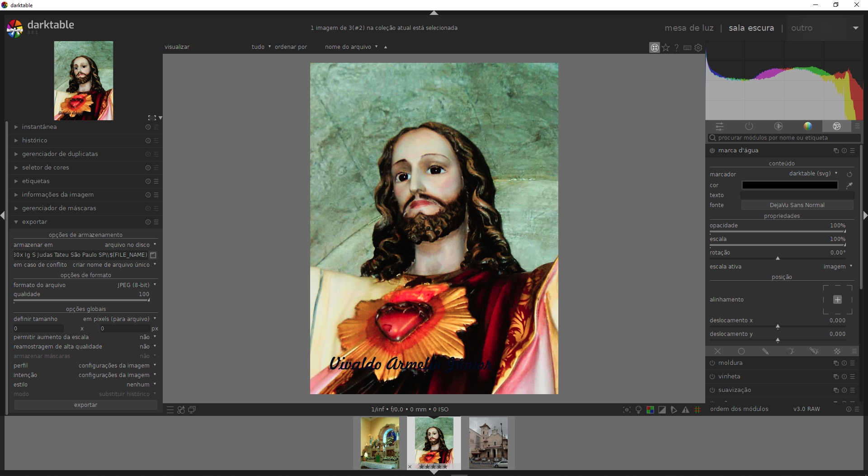Open formato do arquivo JPEG dropdown
The image size is (868, 476).
pos(137,285)
